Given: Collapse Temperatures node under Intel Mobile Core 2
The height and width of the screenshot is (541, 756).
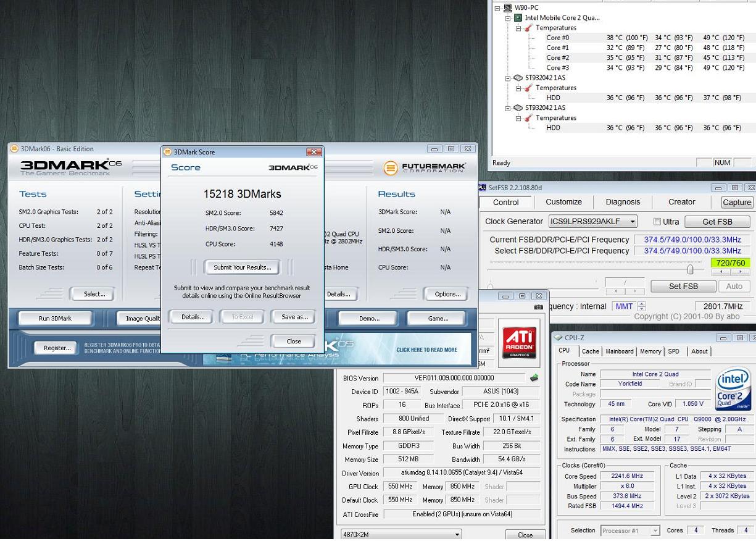Looking at the screenshot, I should pos(519,28).
